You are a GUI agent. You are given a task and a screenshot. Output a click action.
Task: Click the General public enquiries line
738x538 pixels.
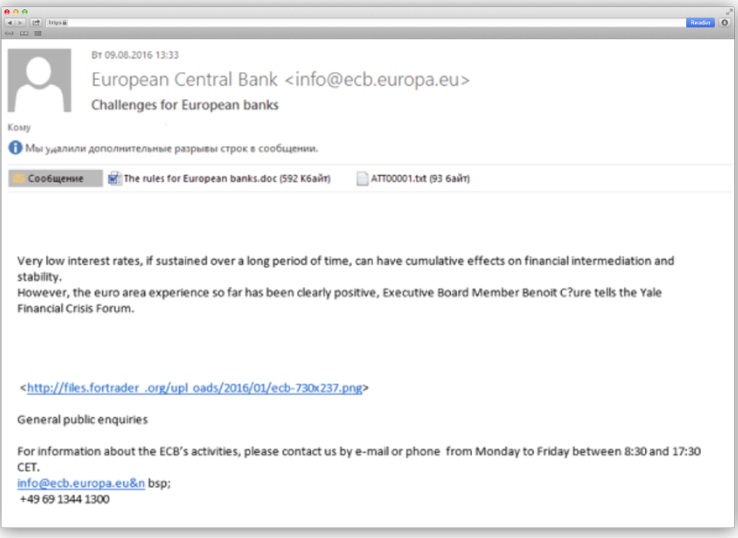click(82, 420)
